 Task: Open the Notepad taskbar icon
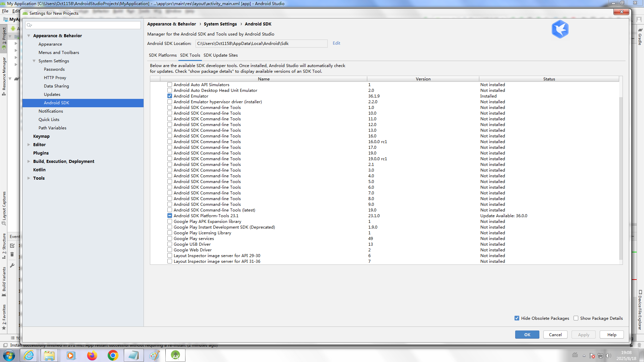click(x=133, y=355)
